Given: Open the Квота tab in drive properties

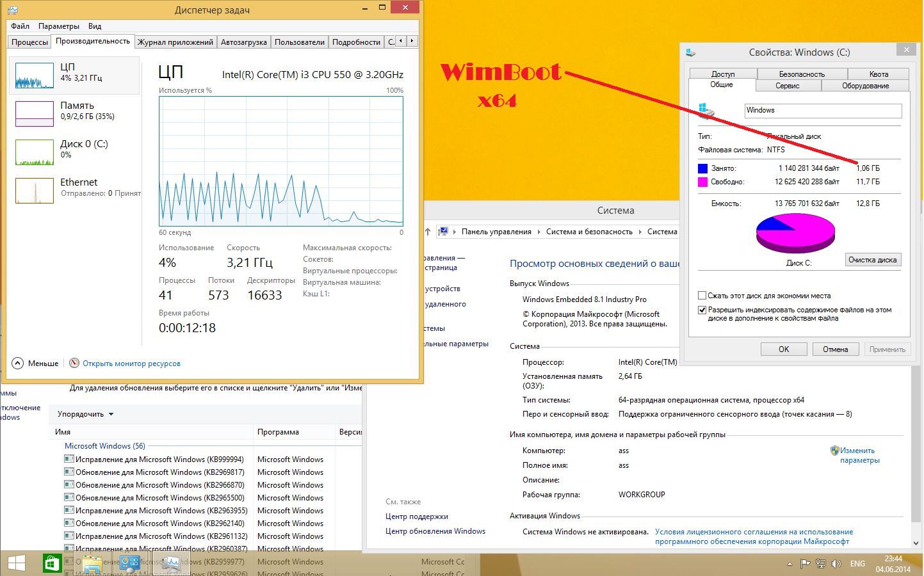Looking at the screenshot, I should tap(879, 74).
